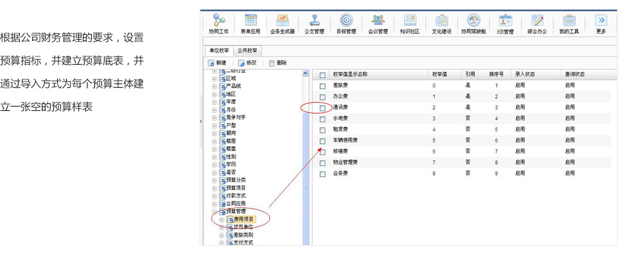
Task: Expand the 费用项目 tree node
Action: point(222,219)
